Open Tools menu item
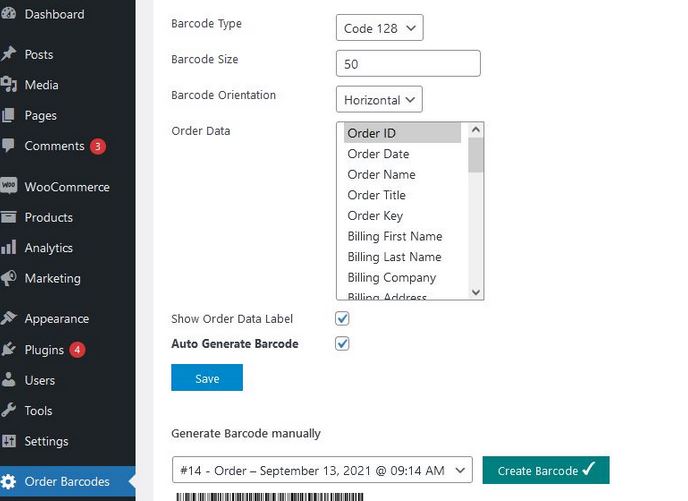Image resolution: width=688 pixels, height=501 pixels. (x=68, y=411)
